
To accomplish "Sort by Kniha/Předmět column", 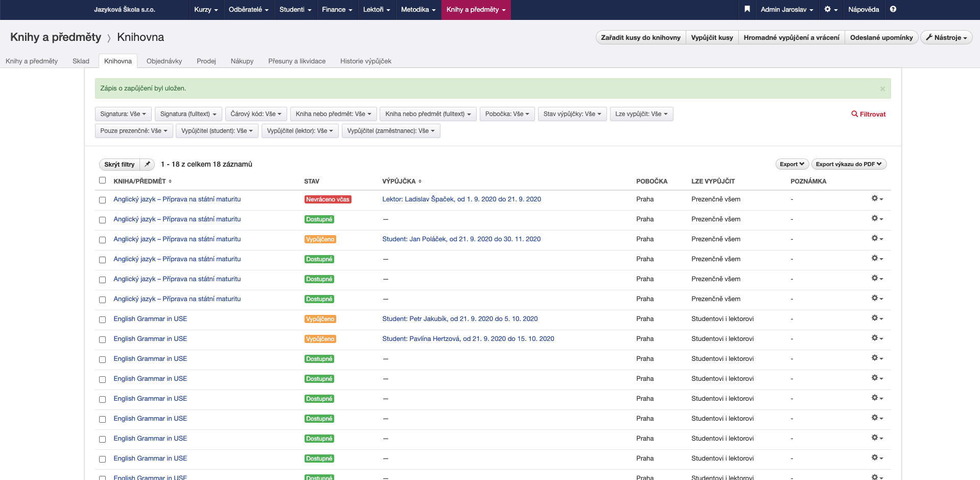I will [x=143, y=181].
